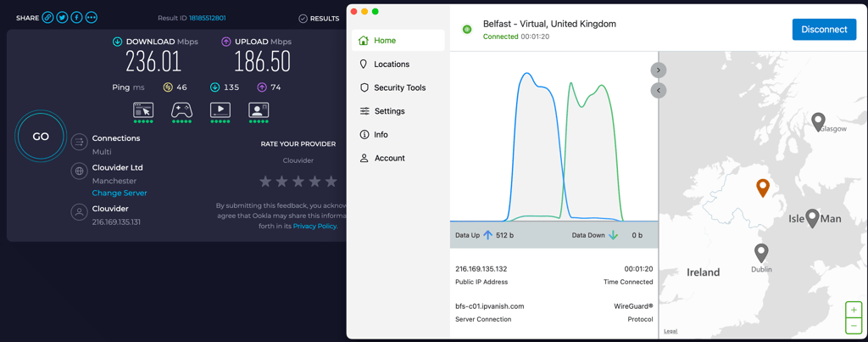Select the gaming controller rating icon
868x342 pixels.
click(x=181, y=111)
